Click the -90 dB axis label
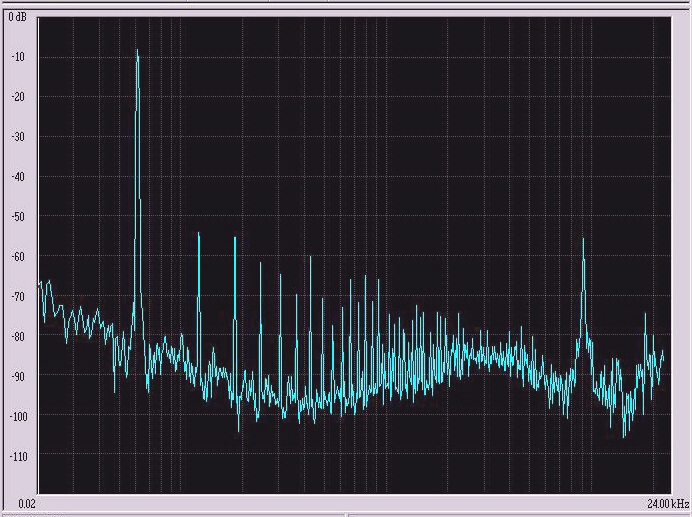The height and width of the screenshot is (517, 692). pyautogui.click(x=18, y=376)
